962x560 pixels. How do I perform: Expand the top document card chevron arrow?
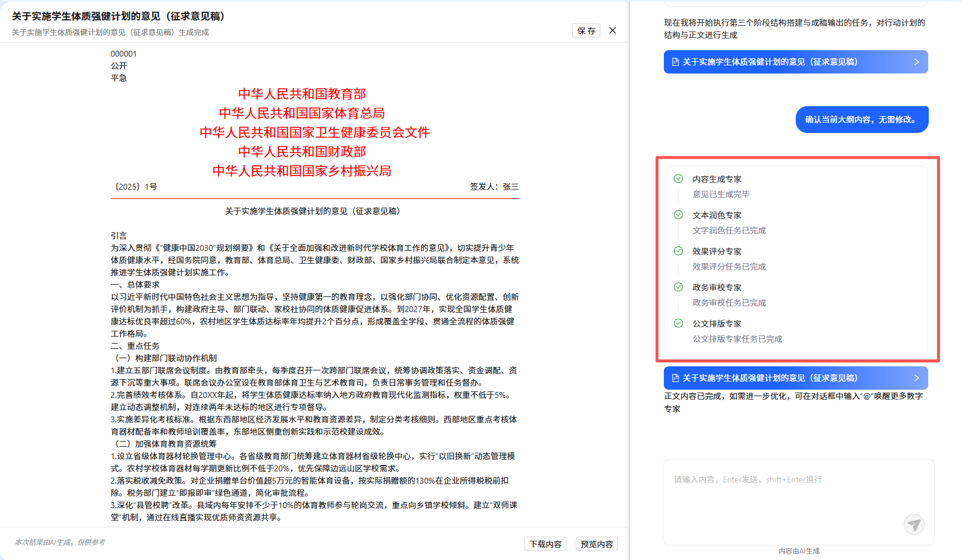916,62
